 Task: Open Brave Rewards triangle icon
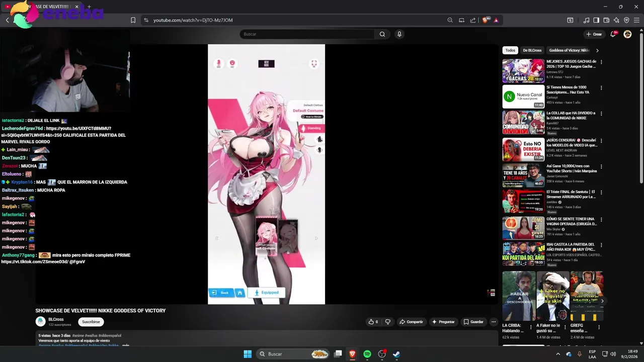496,20
